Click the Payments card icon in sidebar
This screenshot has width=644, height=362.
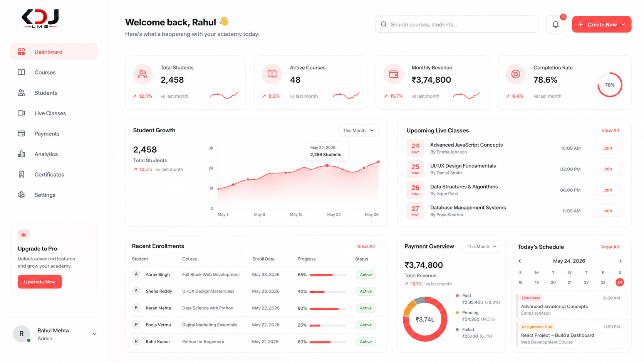coord(22,133)
